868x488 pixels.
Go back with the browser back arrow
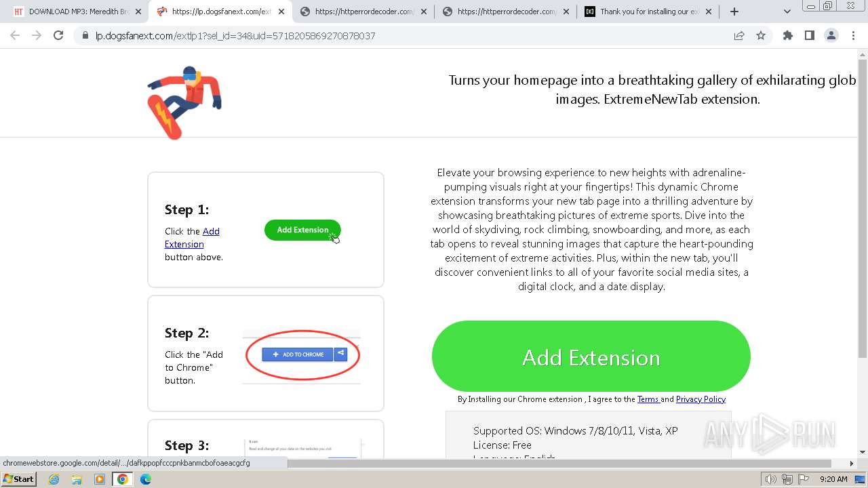pyautogui.click(x=15, y=36)
